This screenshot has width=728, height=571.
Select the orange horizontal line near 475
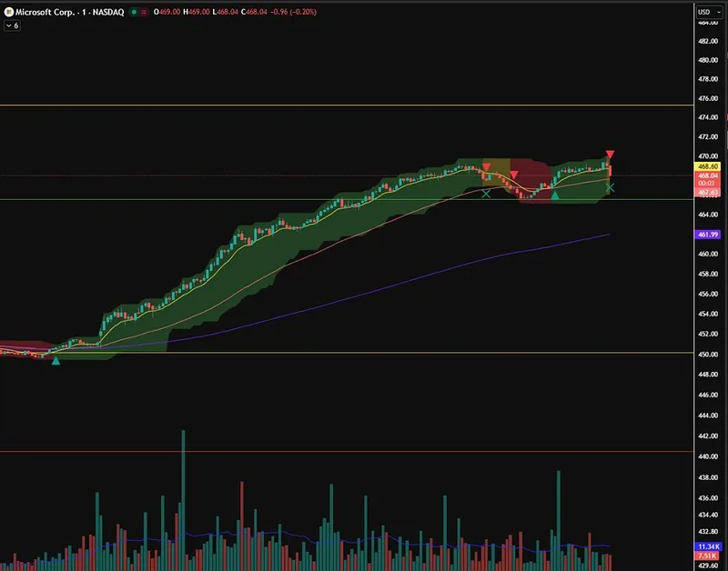(x=347, y=105)
